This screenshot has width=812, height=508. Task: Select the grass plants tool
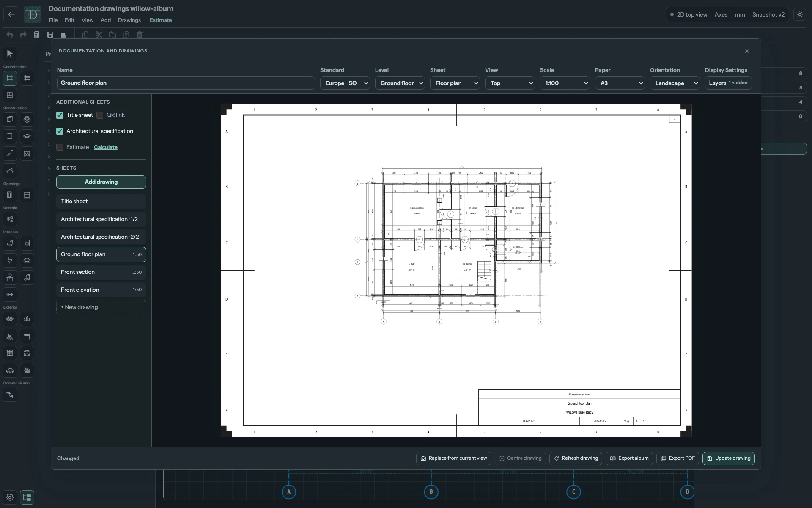tap(27, 370)
